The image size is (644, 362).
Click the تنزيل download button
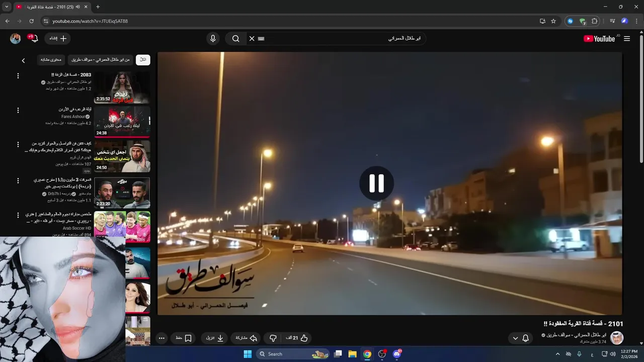pyautogui.click(x=215, y=338)
